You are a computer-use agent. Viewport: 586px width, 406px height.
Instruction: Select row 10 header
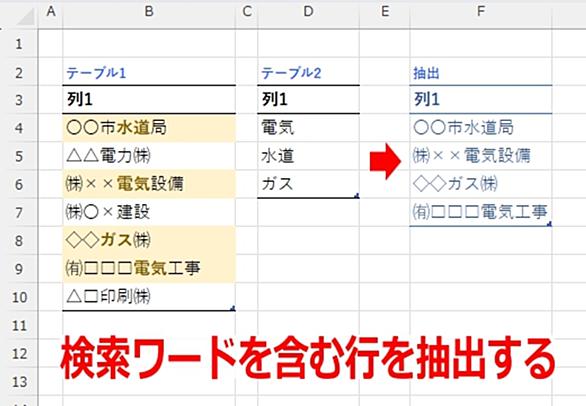click(x=19, y=297)
